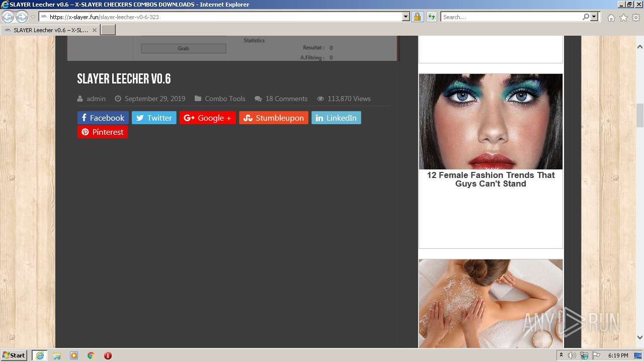Share the post on Twitter
This screenshot has width=644, height=362.
(x=154, y=118)
